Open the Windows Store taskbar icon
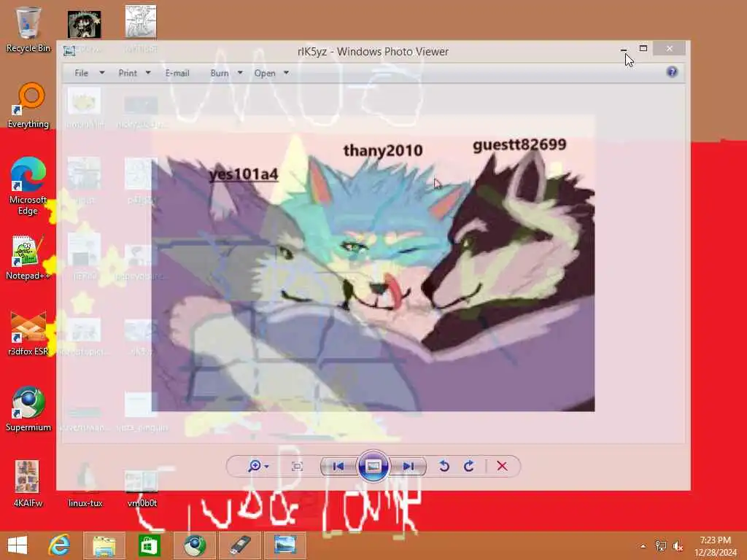The width and height of the screenshot is (747, 560). pyautogui.click(x=149, y=545)
